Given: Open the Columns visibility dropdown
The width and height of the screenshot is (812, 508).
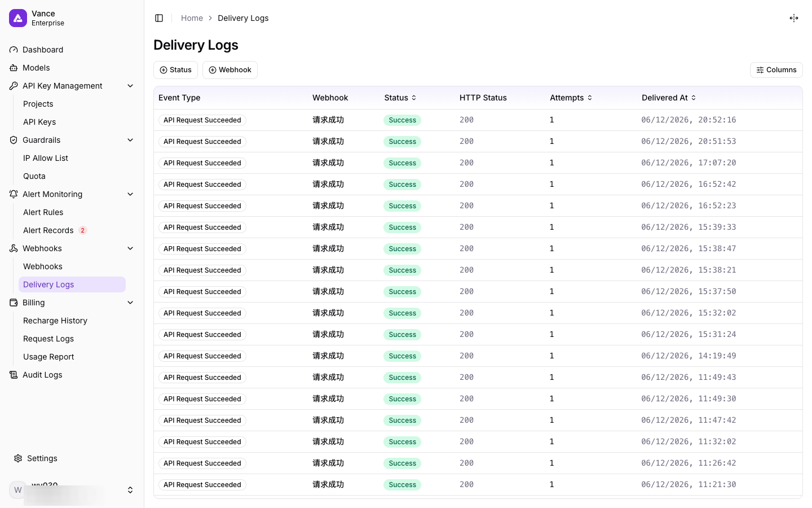Looking at the screenshot, I should tap(776, 70).
